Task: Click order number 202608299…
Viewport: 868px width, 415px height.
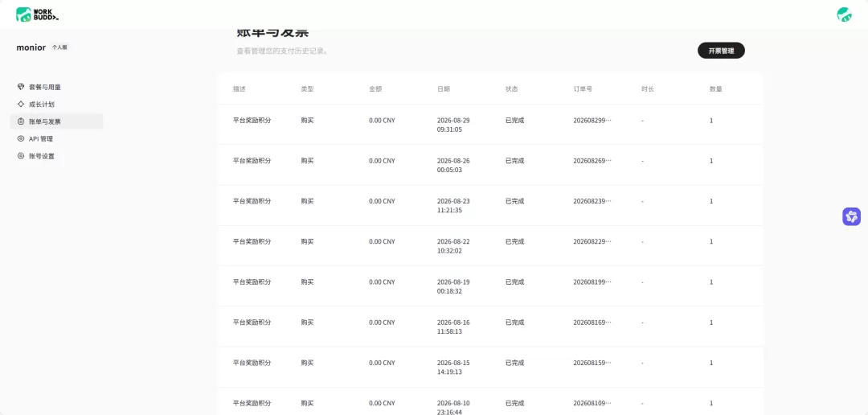Action: click(x=592, y=120)
